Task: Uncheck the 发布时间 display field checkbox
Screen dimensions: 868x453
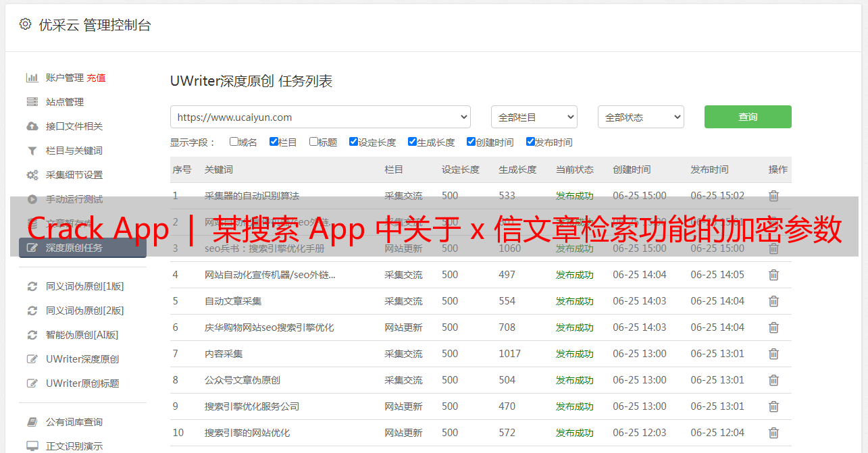Action: click(x=530, y=142)
